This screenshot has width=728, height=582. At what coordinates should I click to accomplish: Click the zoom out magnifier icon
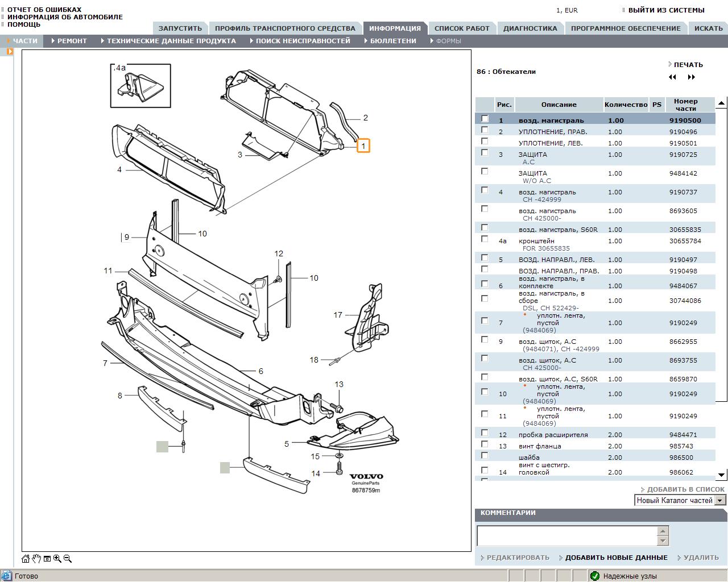[x=68, y=559]
